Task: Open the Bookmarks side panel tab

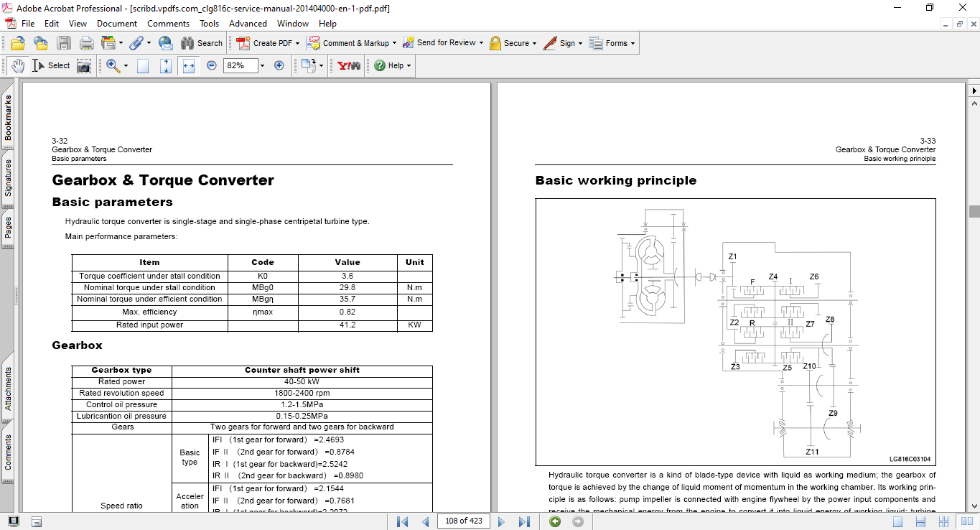Action: point(8,118)
